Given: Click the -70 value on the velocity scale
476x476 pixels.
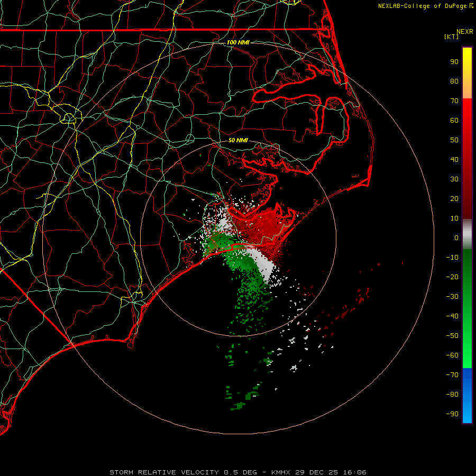Looking at the screenshot, I should (452, 375).
